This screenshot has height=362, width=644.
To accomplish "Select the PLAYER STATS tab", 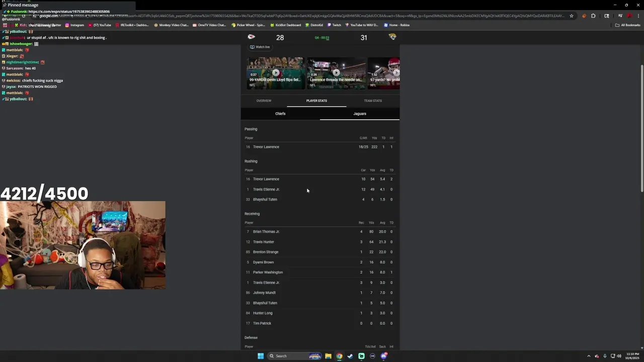I will pyautogui.click(x=316, y=101).
